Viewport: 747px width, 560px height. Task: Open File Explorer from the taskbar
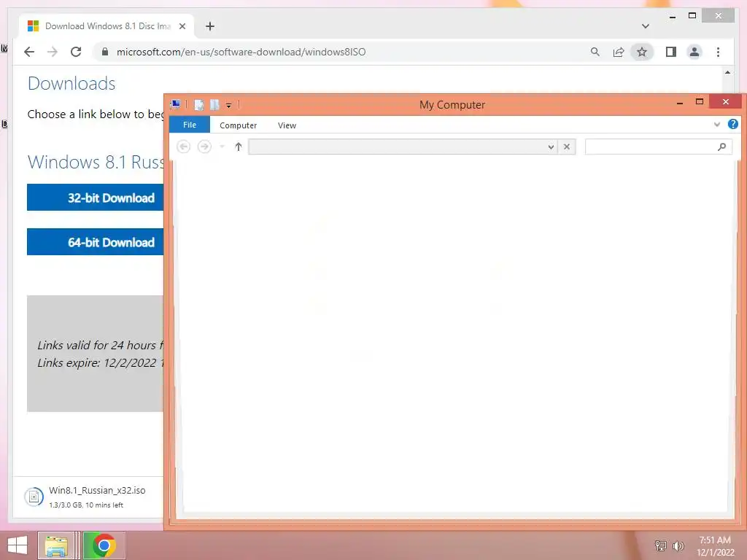56,545
